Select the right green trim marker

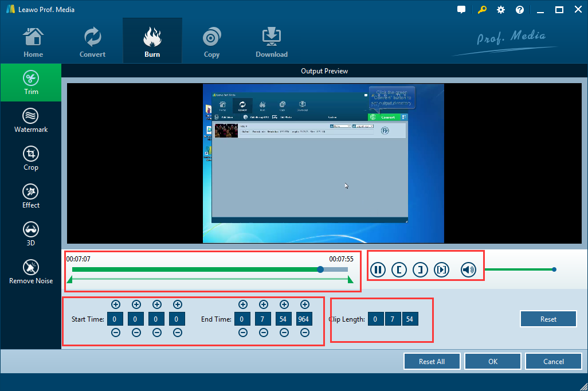tap(351, 280)
